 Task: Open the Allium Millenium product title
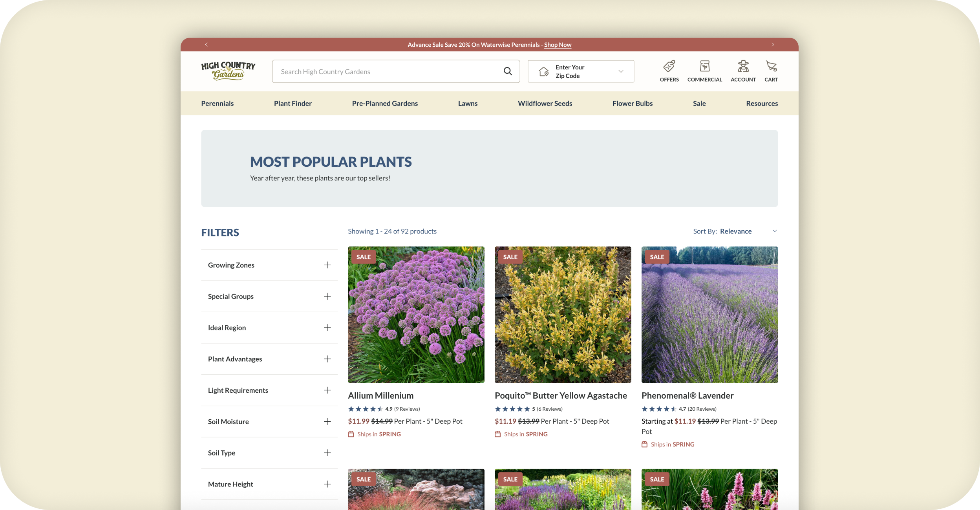pyautogui.click(x=380, y=395)
